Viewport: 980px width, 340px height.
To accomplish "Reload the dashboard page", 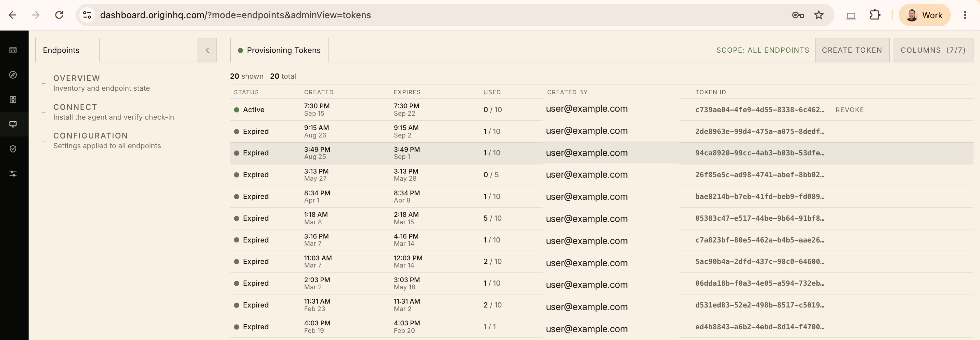I will [x=59, y=15].
